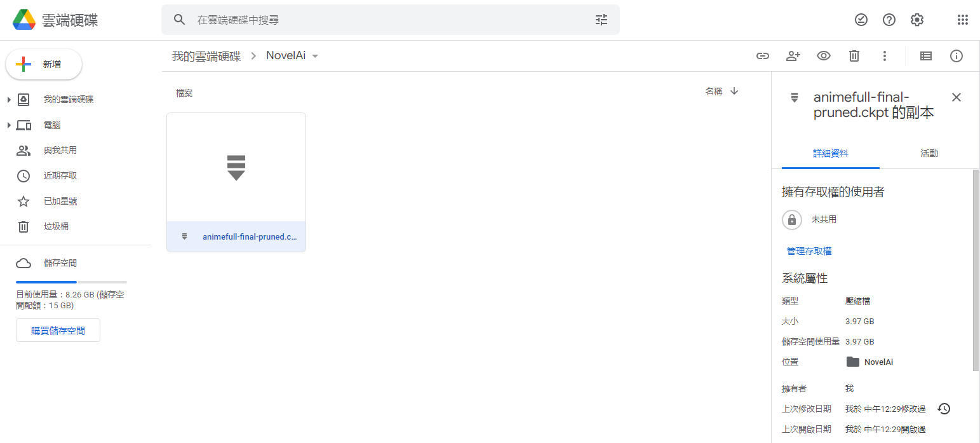Click the eye preview icon
The height and width of the screenshot is (443, 980).
point(824,56)
